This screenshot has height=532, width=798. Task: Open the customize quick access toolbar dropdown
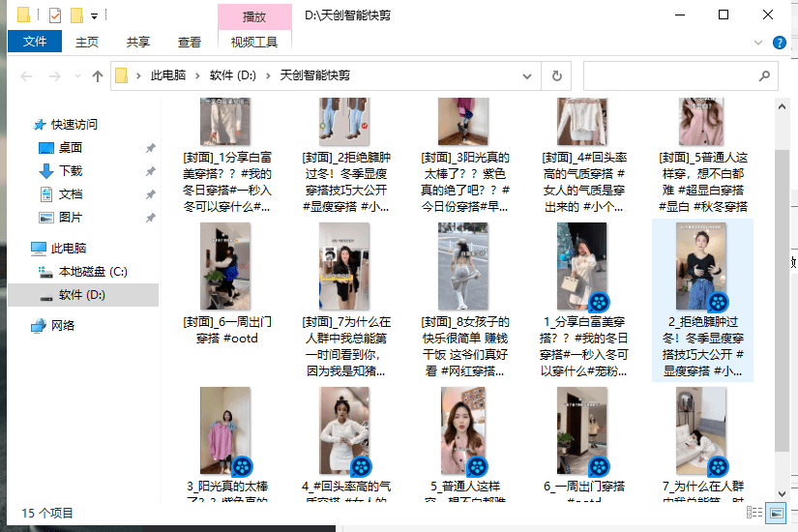(x=94, y=16)
